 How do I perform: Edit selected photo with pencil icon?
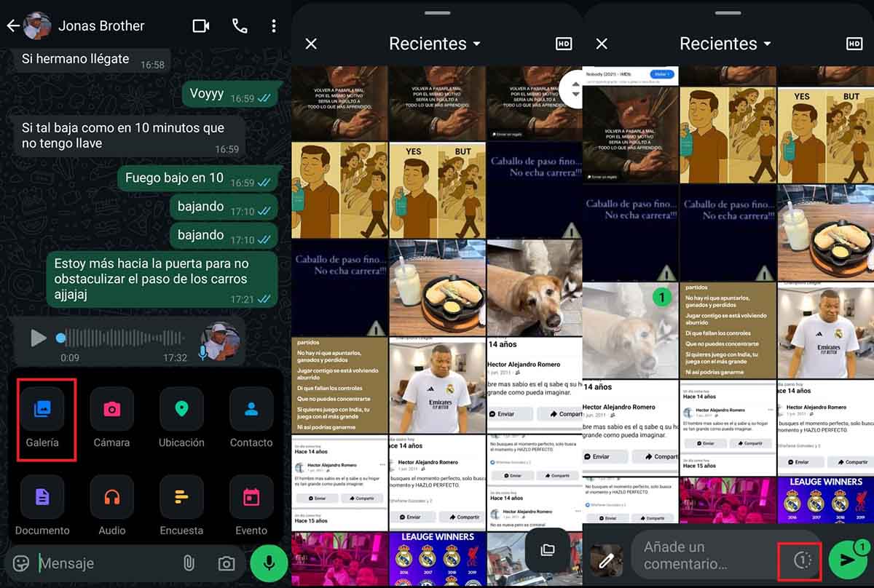606,560
